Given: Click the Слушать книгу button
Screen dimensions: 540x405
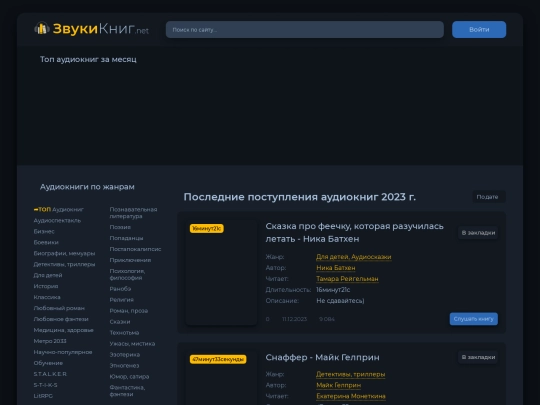Looking at the screenshot, I should tap(474, 319).
